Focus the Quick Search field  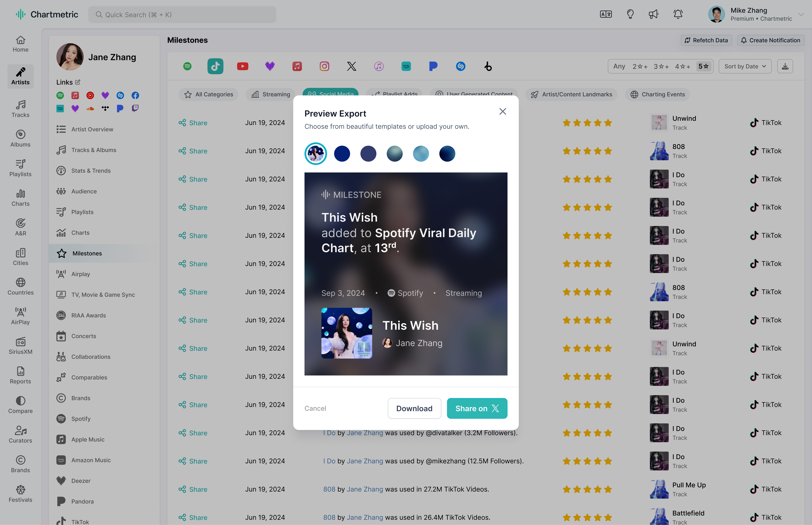click(x=182, y=14)
